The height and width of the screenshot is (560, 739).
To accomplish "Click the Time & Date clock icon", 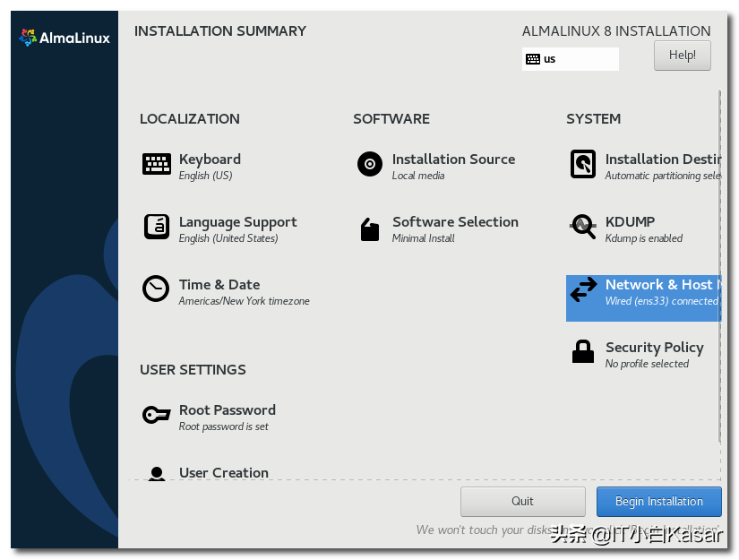I will pos(156,289).
